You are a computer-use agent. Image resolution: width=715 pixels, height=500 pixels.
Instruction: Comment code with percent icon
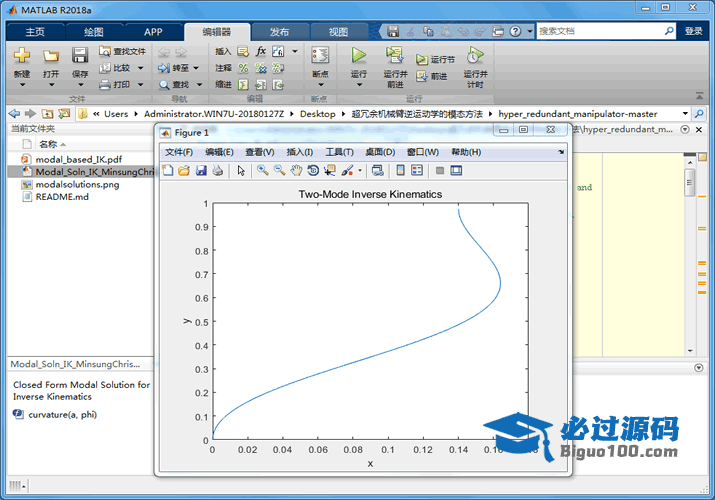point(244,68)
